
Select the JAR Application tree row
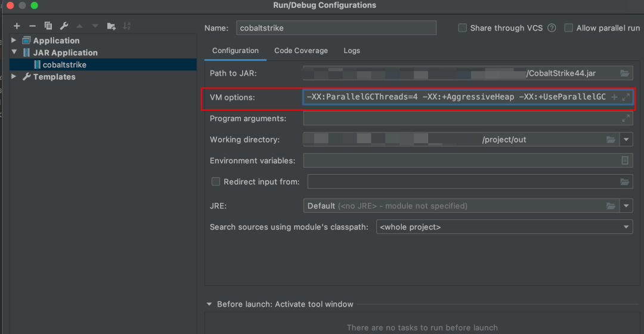103,52
